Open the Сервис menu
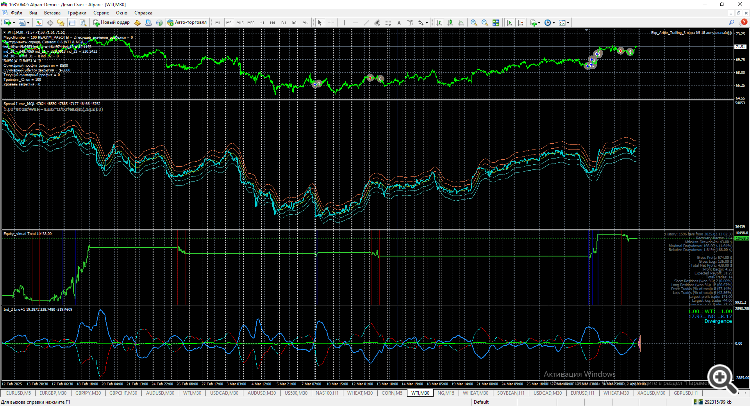Image resolution: width=750 pixels, height=406 pixels. click(x=101, y=13)
